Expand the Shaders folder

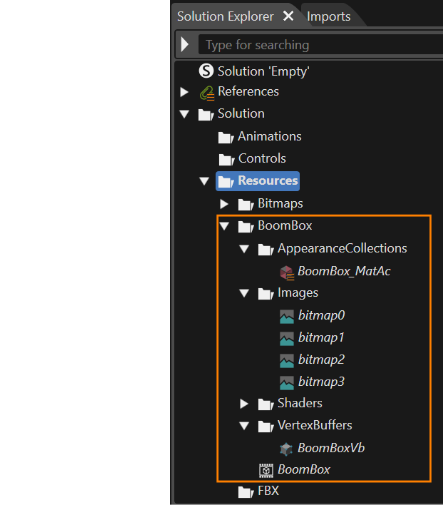coord(244,404)
